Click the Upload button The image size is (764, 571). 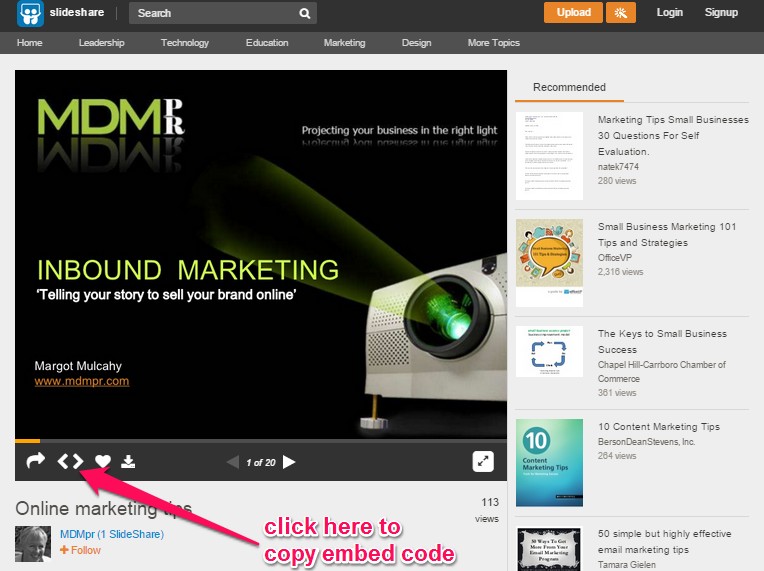tap(573, 13)
